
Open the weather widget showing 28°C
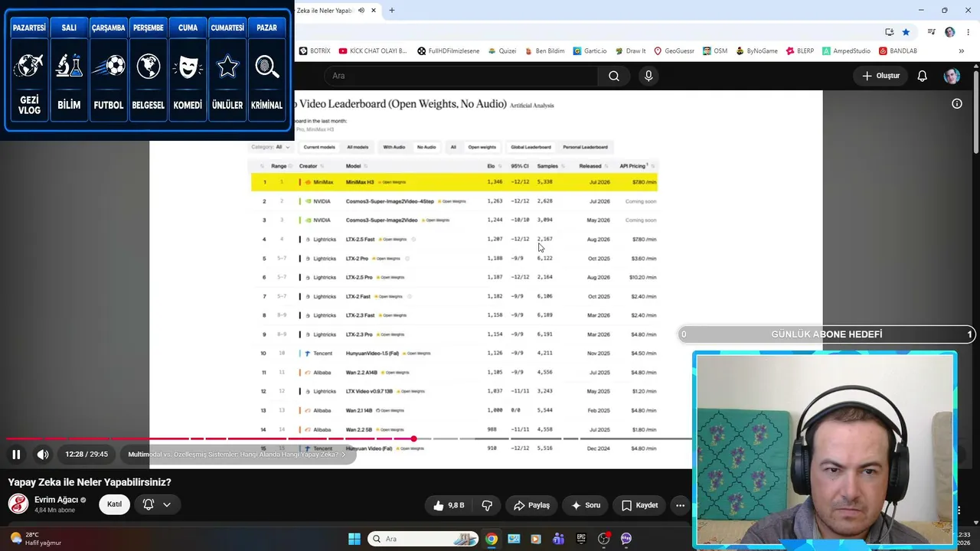tap(36, 539)
